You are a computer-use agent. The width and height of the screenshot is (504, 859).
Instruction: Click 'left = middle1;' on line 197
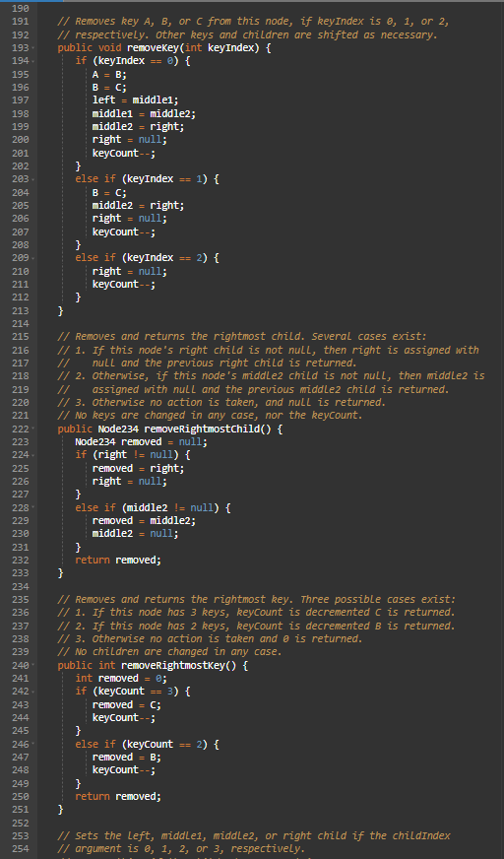136,100
